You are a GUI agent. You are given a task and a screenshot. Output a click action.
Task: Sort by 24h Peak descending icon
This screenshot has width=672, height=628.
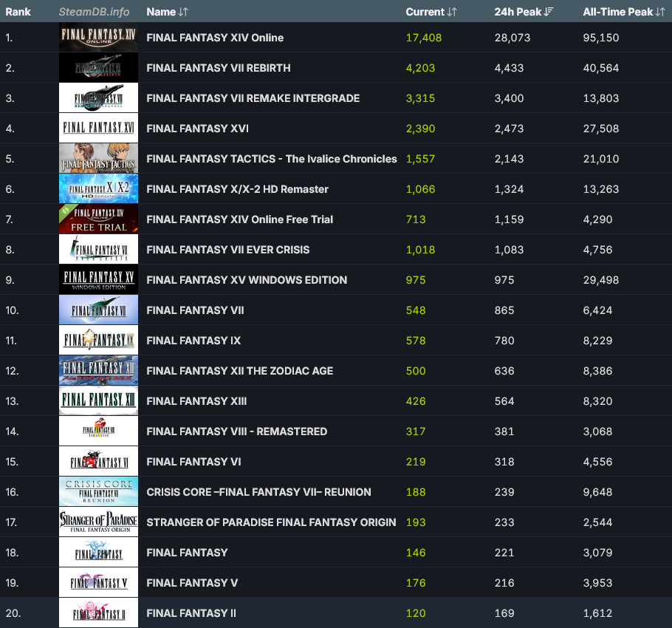pos(549,12)
